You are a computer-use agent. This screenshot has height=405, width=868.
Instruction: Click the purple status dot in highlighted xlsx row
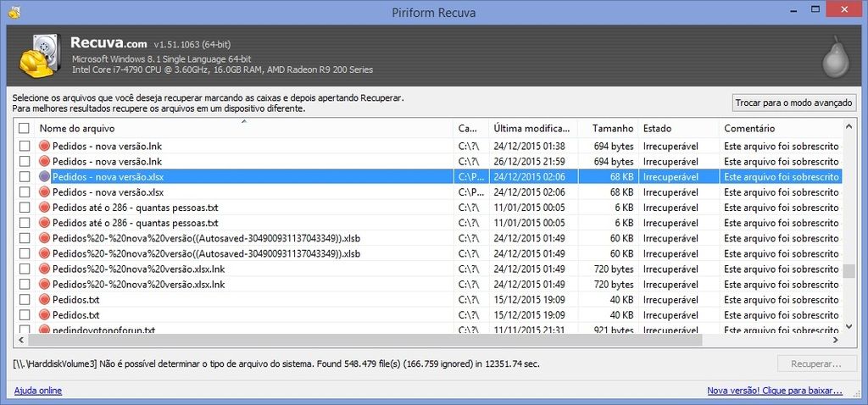click(45, 176)
